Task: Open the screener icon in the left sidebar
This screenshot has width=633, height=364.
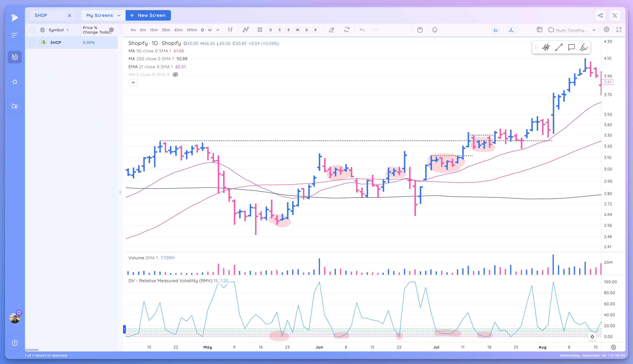Action: tap(14, 57)
